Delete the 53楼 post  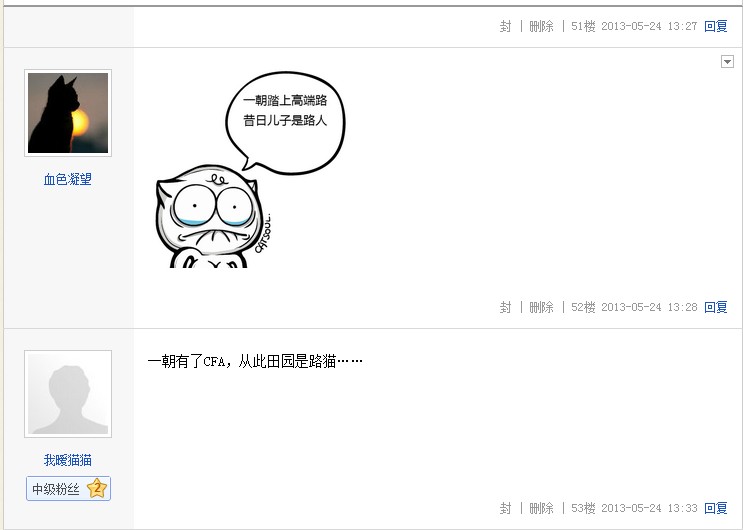541,508
